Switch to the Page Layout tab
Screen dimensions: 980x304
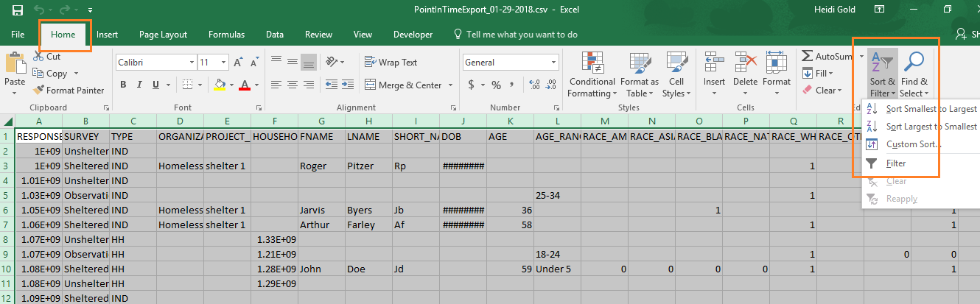163,35
